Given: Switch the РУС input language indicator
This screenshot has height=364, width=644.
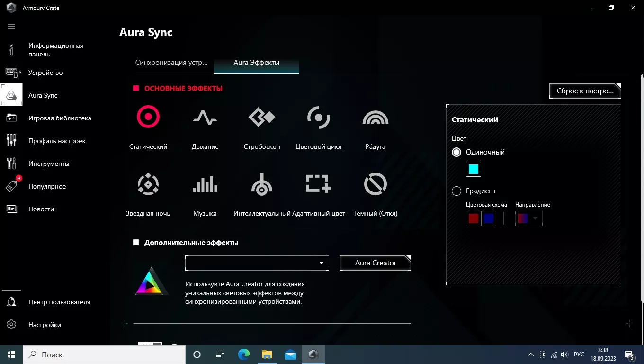Looking at the screenshot, I should 579,355.
